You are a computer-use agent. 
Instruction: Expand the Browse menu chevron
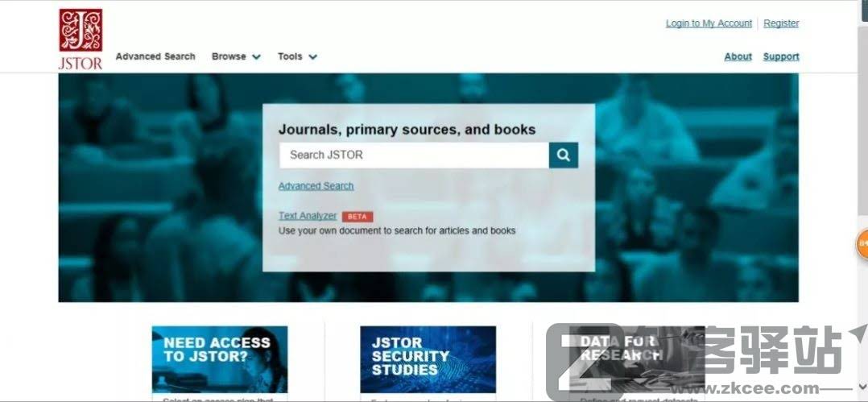point(256,56)
